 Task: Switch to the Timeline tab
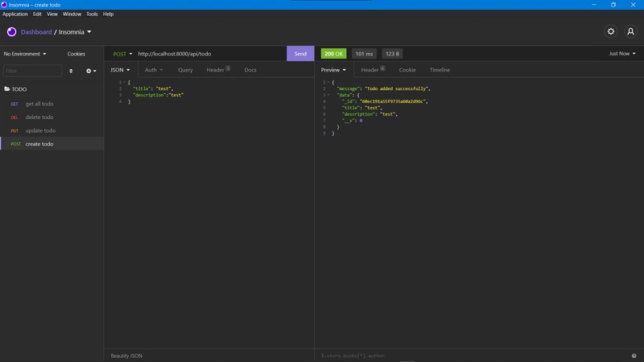440,70
